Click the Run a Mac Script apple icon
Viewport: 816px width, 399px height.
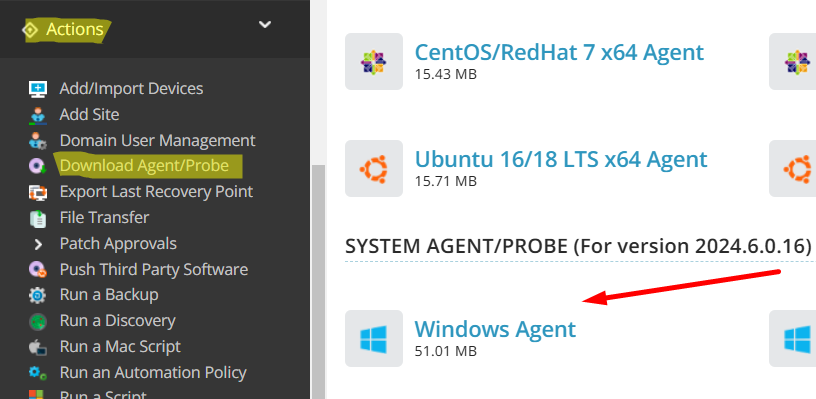tap(37, 347)
